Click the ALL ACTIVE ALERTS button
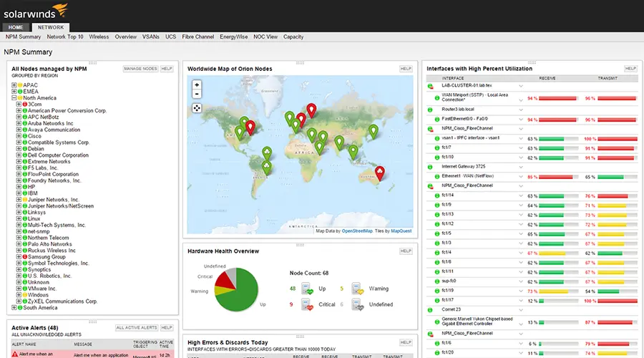644x358 pixels. (x=137, y=328)
